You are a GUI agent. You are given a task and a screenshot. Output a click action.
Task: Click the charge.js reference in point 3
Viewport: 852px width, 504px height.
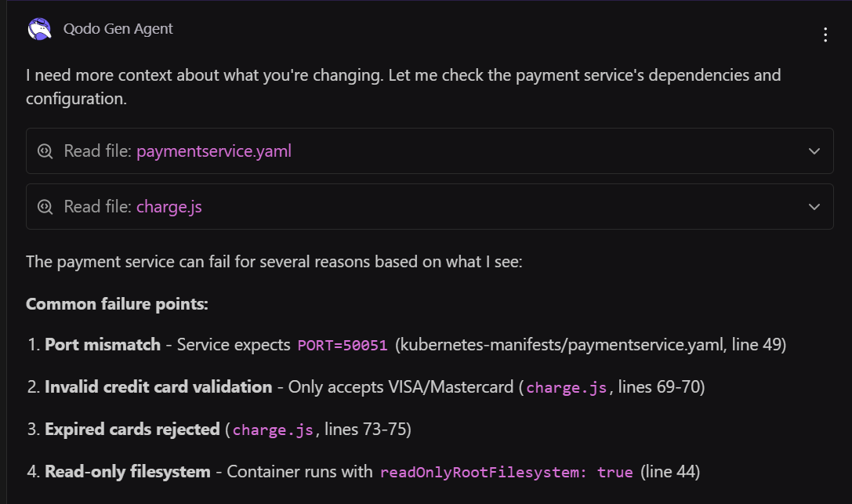pyautogui.click(x=273, y=430)
